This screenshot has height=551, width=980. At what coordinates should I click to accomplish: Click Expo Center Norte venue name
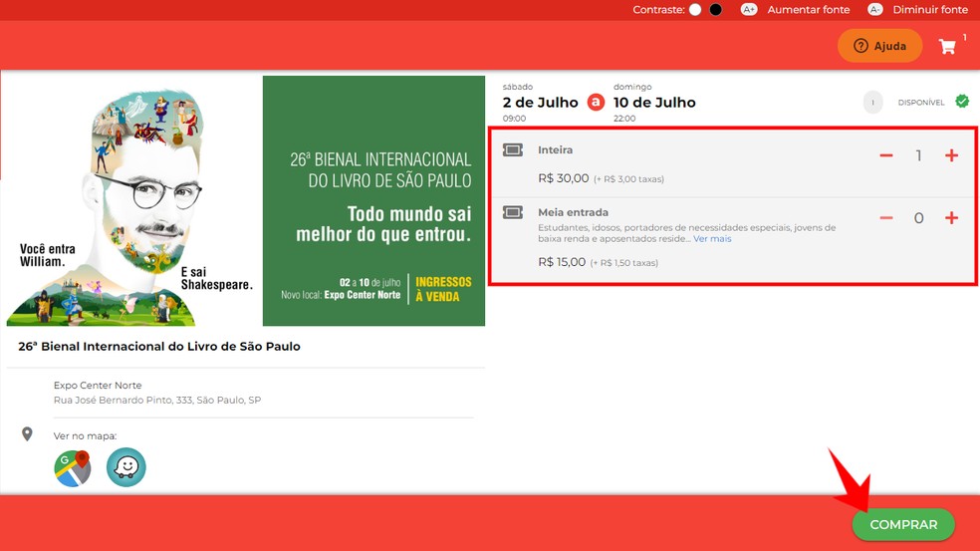[x=98, y=386]
